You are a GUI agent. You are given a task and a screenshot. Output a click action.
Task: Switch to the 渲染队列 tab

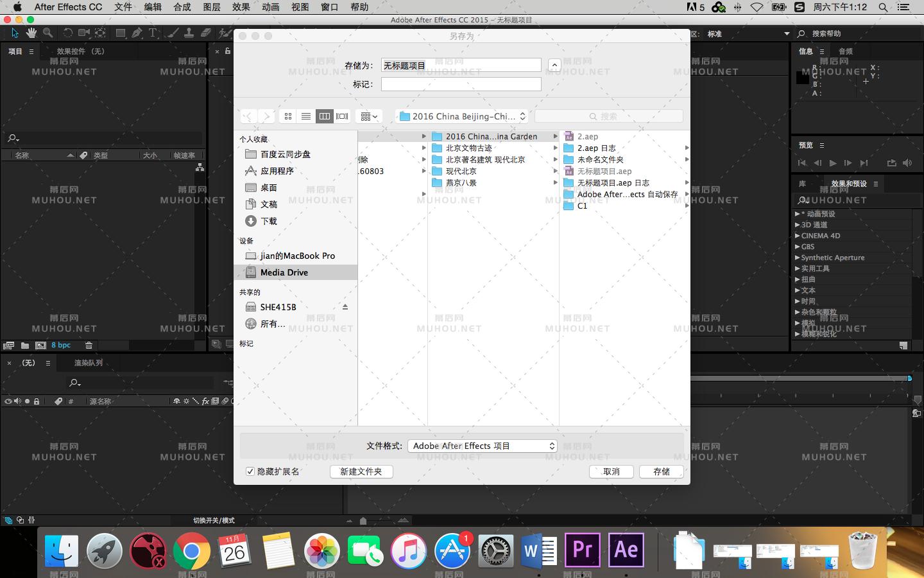coord(89,363)
